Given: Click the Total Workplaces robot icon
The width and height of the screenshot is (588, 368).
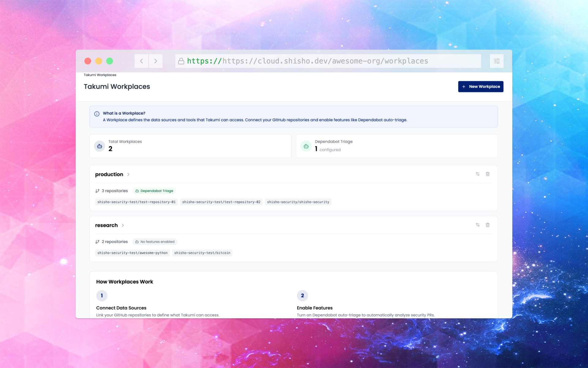Looking at the screenshot, I should click(x=100, y=146).
